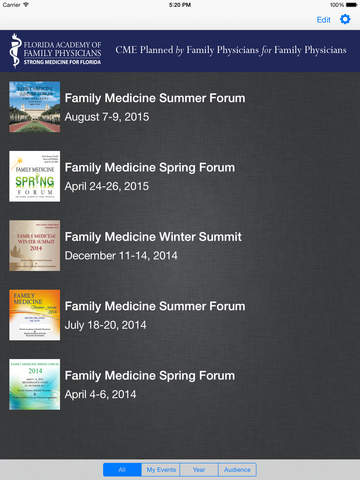The width and height of the screenshot is (360, 480).
Task: Tap the battery indicator in the status bar
Action: pyautogui.click(x=351, y=5)
